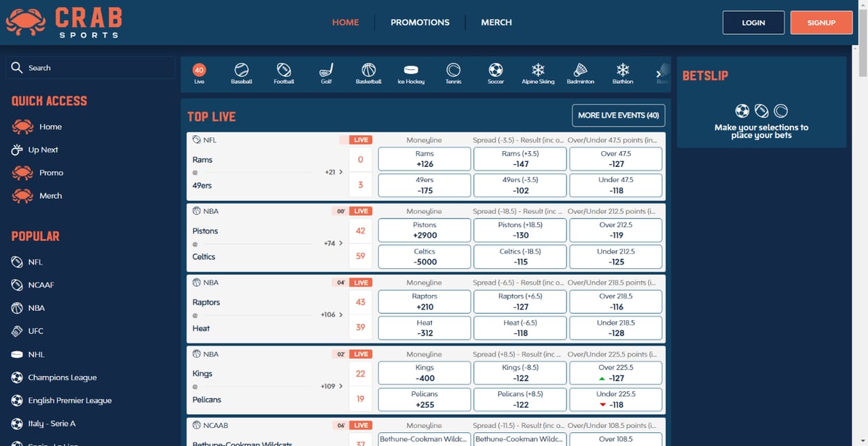The image size is (868, 446).
Task: Expand the +21 markets for Rams game
Action: pos(333,172)
